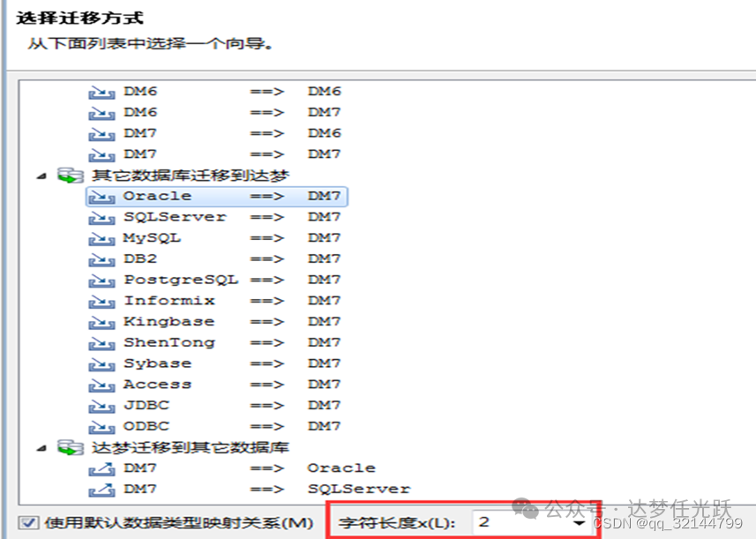Image resolution: width=756 pixels, height=539 pixels.
Task: Click the SQLServer to DM7 row icon
Action: tap(101, 218)
